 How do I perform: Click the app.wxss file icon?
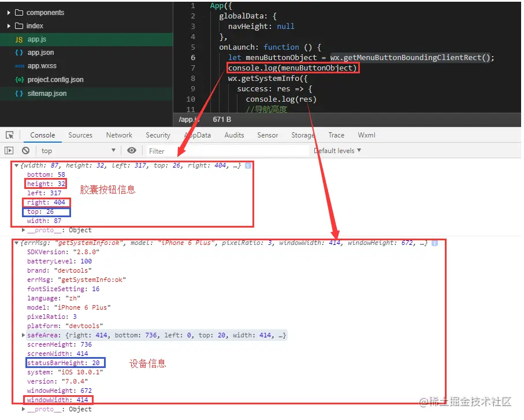[x=20, y=66]
